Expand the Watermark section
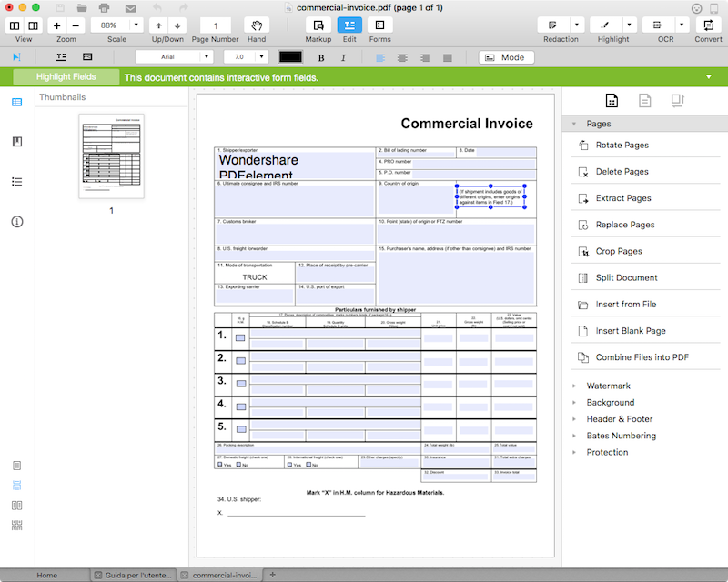The height and width of the screenshot is (582, 728). (x=608, y=385)
